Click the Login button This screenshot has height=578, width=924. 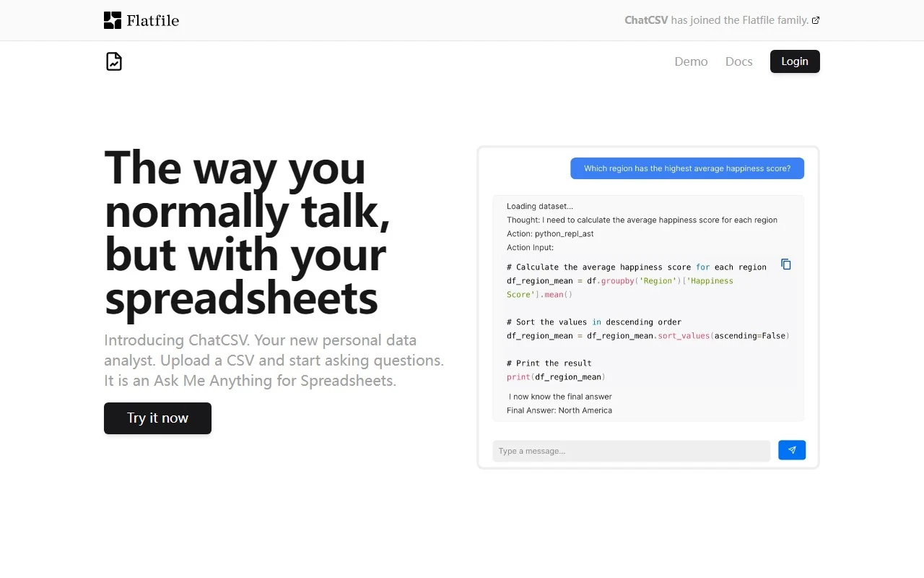coord(795,61)
